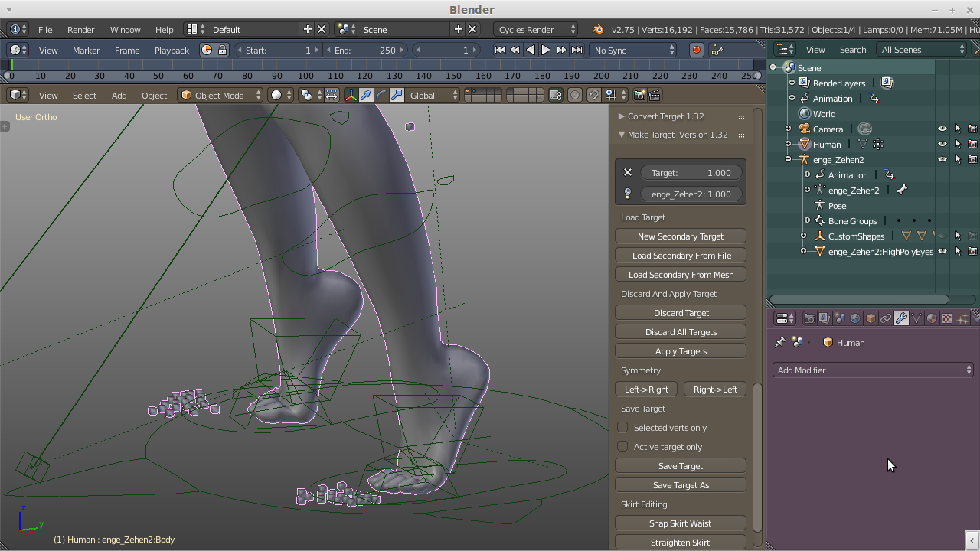Click the Blender logo in the info header

598,29
